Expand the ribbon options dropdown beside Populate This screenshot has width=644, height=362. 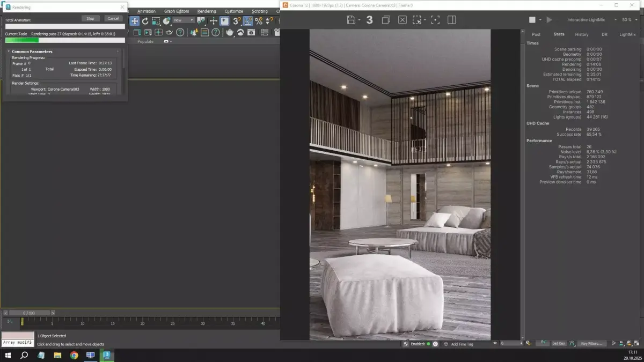click(x=168, y=41)
